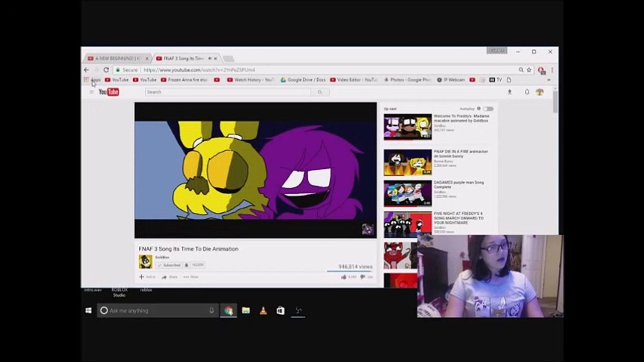
Task: Open the Microsoft Store taskbar icon
Action: click(281, 311)
